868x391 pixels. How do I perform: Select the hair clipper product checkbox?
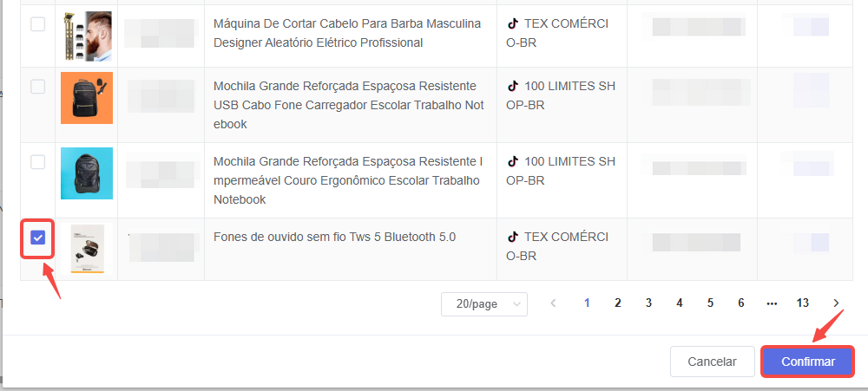38,24
